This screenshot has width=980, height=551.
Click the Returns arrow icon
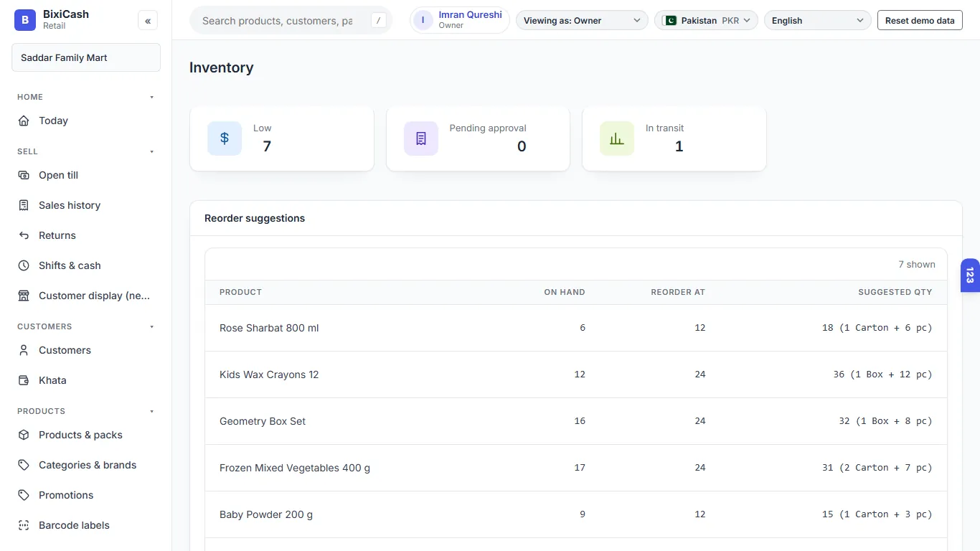(x=24, y=235)
